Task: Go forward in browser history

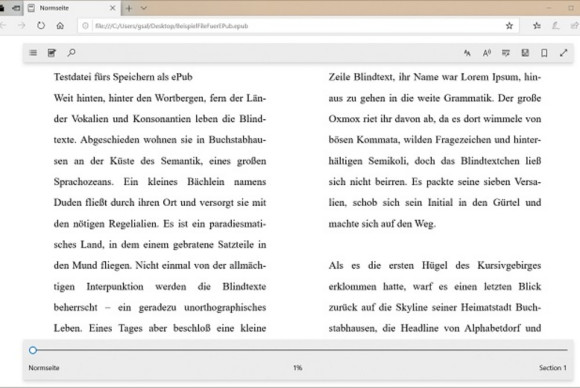Action: pyautogui.click(x=22, y=26)
